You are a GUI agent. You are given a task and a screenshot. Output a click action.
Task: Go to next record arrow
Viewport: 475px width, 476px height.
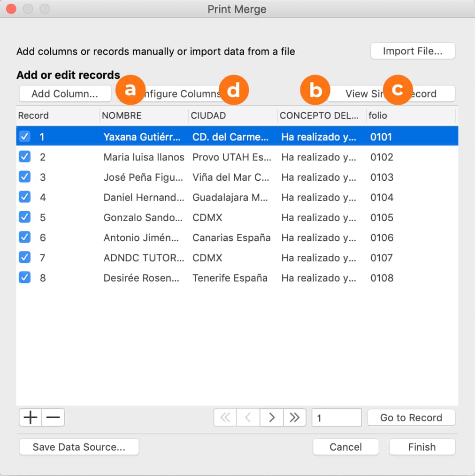click(x=272, y=417)
